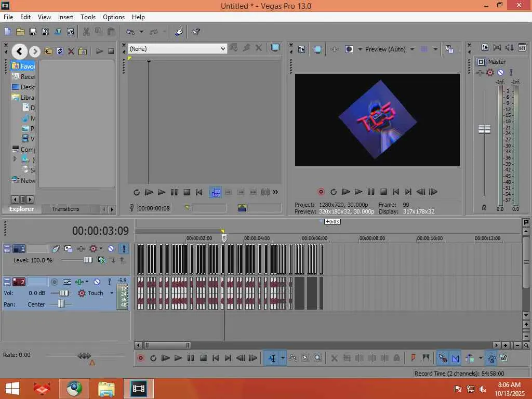Toggle Automatic Crossfades
Screen dimensions: 532x399
tap(456, 358)
